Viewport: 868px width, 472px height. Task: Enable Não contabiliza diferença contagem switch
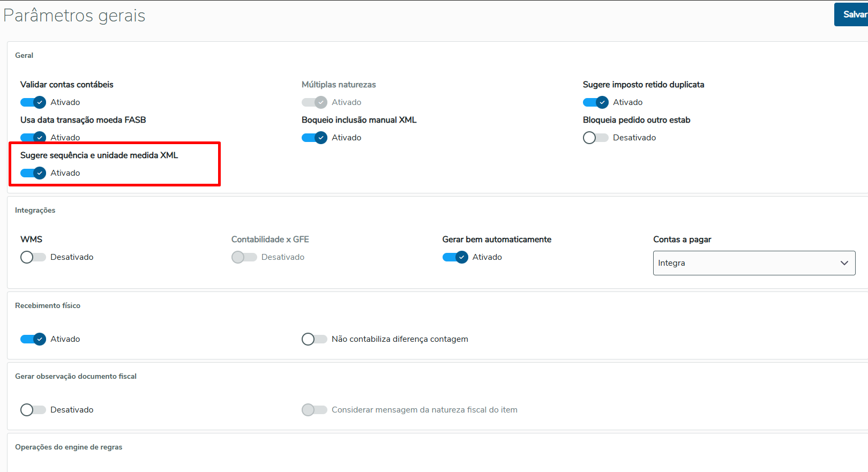click(315, 339)
